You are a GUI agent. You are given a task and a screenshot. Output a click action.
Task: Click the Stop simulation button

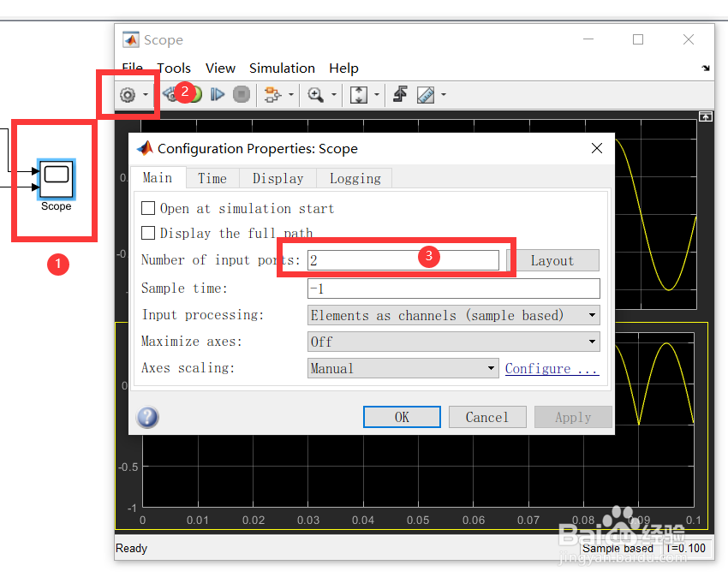[x=242, y=95]
